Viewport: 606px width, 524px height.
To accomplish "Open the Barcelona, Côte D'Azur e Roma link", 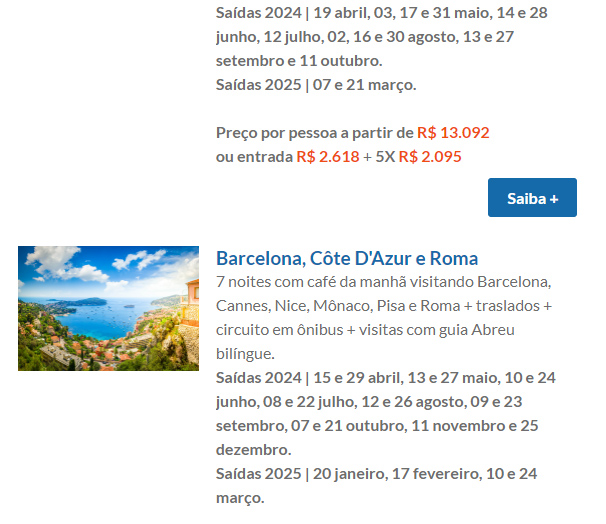I will click(x=347, y=258).
